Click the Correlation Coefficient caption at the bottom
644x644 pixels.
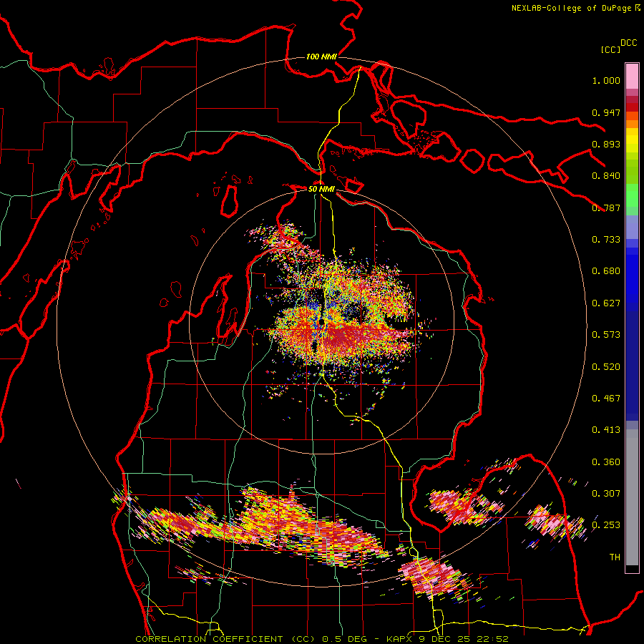pyautogui.click(x=322, y=639)
